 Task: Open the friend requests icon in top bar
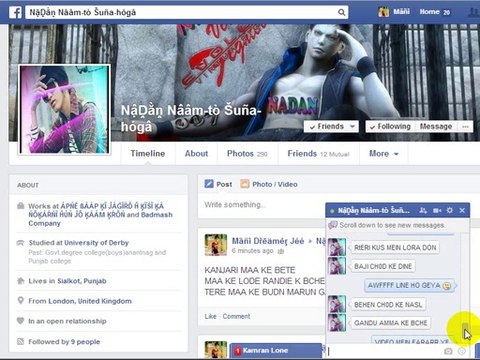click(x=474, y=13)
